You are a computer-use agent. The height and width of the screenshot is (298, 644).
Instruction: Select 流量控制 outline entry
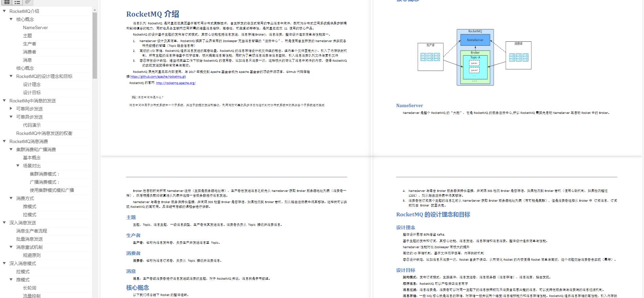pos(32,296)
